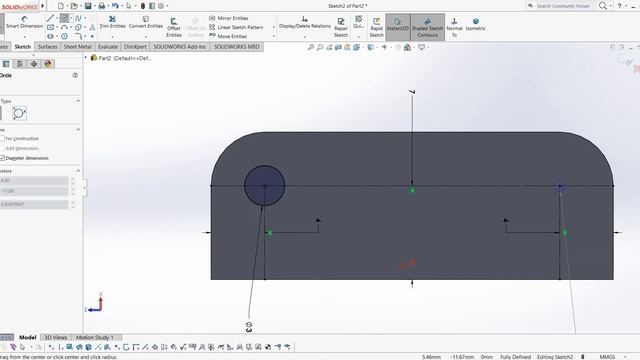The height and width of the screenshot is (360, 640).
Task: Click the Offset Entities tool
Action: (x=174, y=27)
